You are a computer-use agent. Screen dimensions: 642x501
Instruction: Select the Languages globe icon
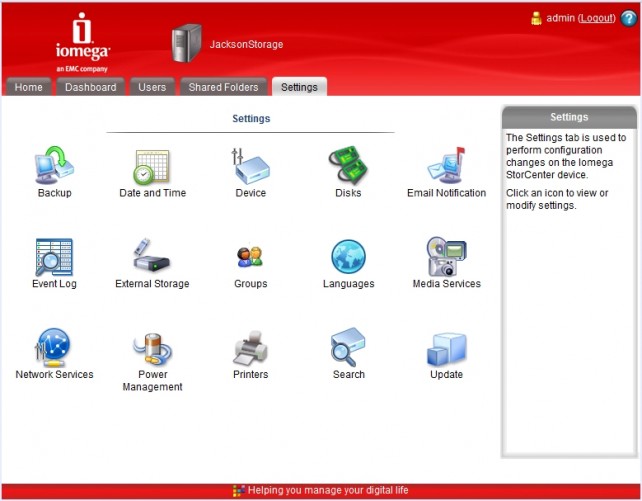pyautogui.click(x=348, y=257)
